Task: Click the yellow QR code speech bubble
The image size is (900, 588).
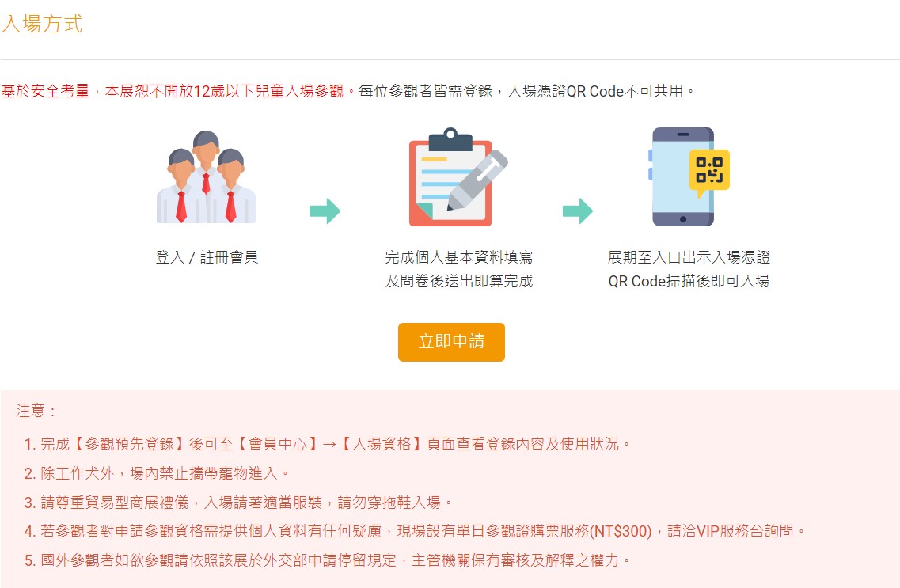Action: pyautogui.click(x=709, y=172)
